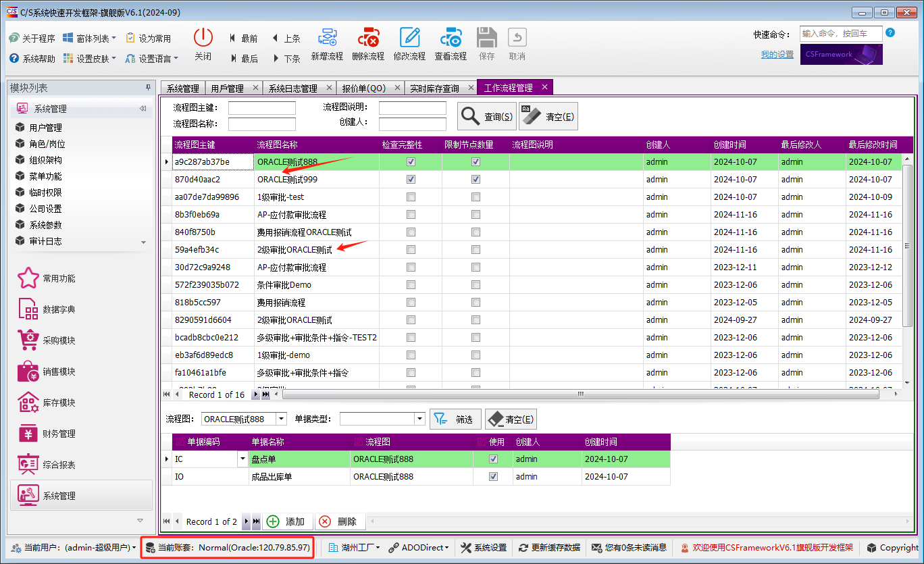The width and height of the screenshot is (924, 564).
Task: Click the 关闭 power icon in toolbar
Action: pyautogui.click(x=203, y=37)
